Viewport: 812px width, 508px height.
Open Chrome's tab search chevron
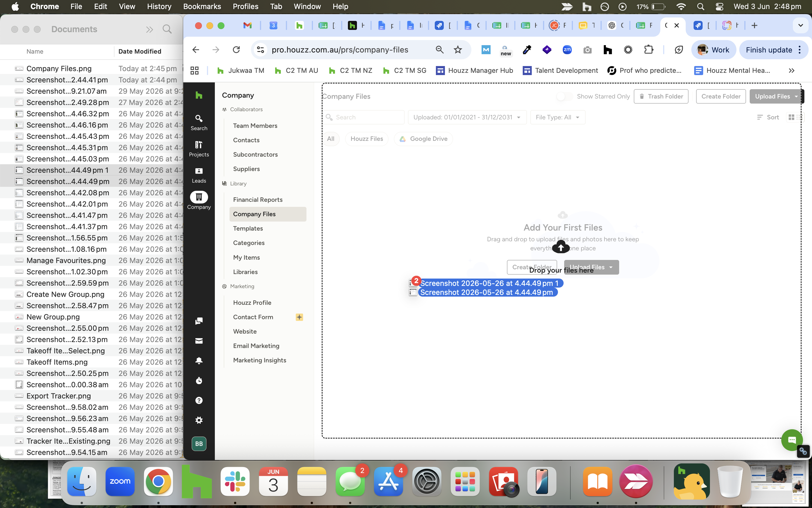[x=801, y=25]
